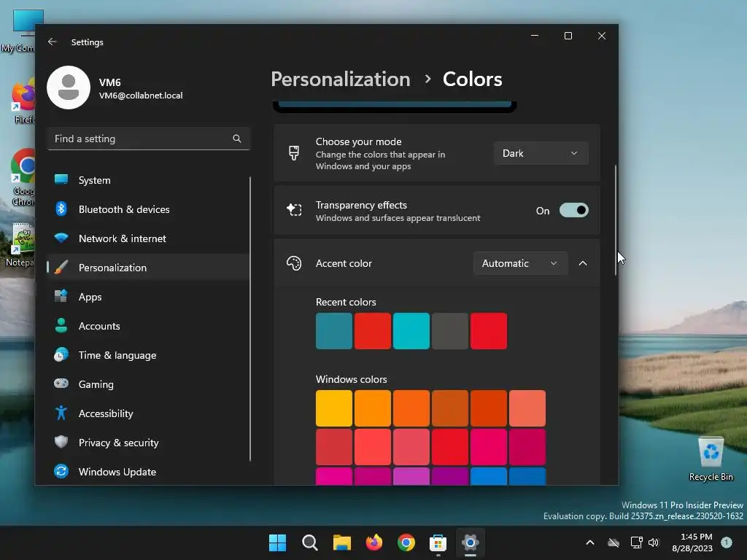The height and width of the screenshot is (560, 747).
Task: Click the settings page vertical scrollbar
Action: [616, 220]
